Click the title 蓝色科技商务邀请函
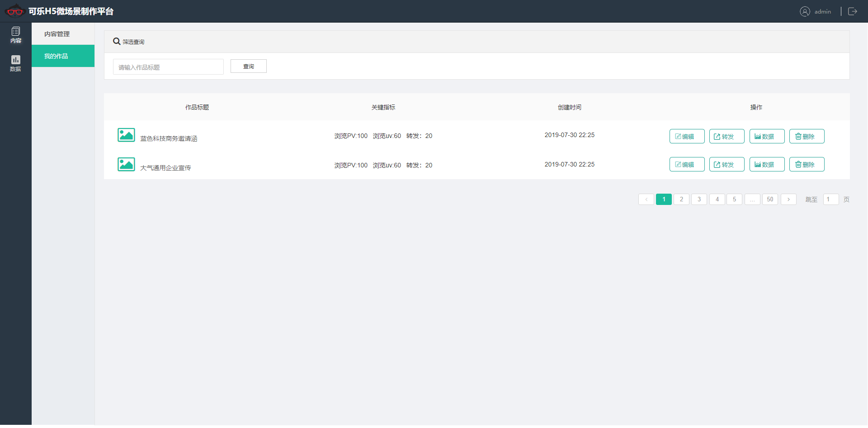 tap(169, 138)
